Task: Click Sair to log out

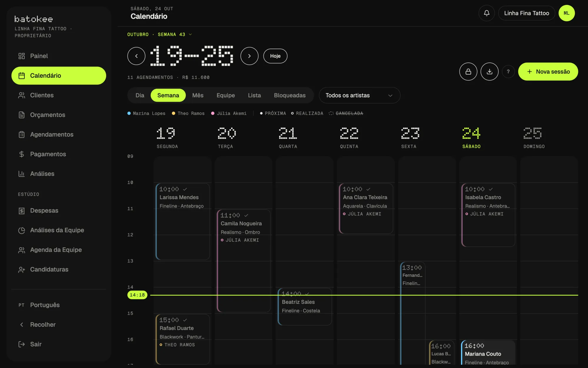Action: [x=59, y=344]
